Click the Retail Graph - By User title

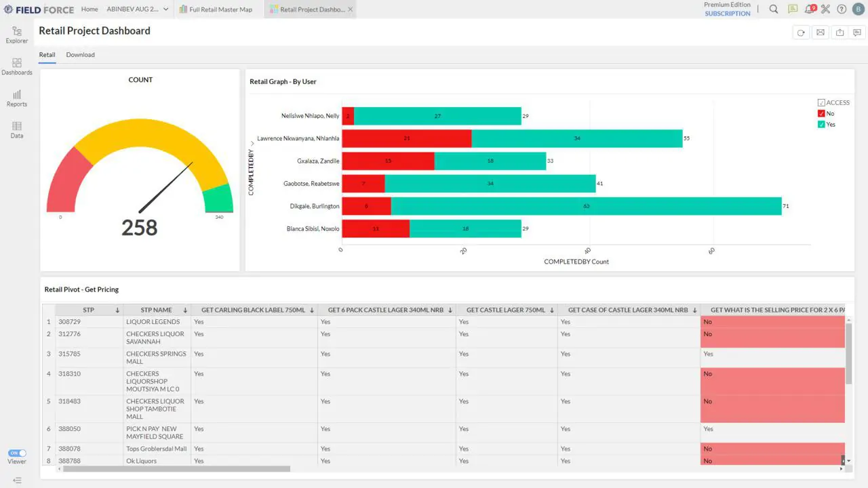coord(283,81)
